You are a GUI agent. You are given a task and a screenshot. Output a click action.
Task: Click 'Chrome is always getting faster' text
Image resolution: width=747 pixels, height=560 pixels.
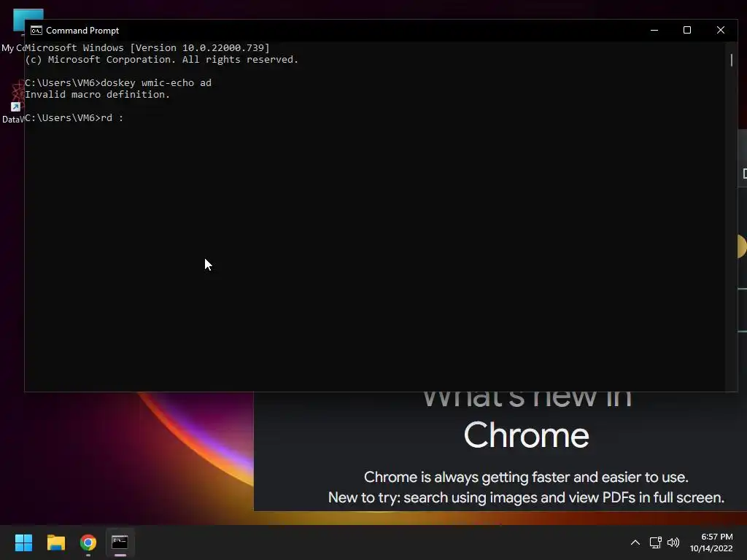[526, 477]
